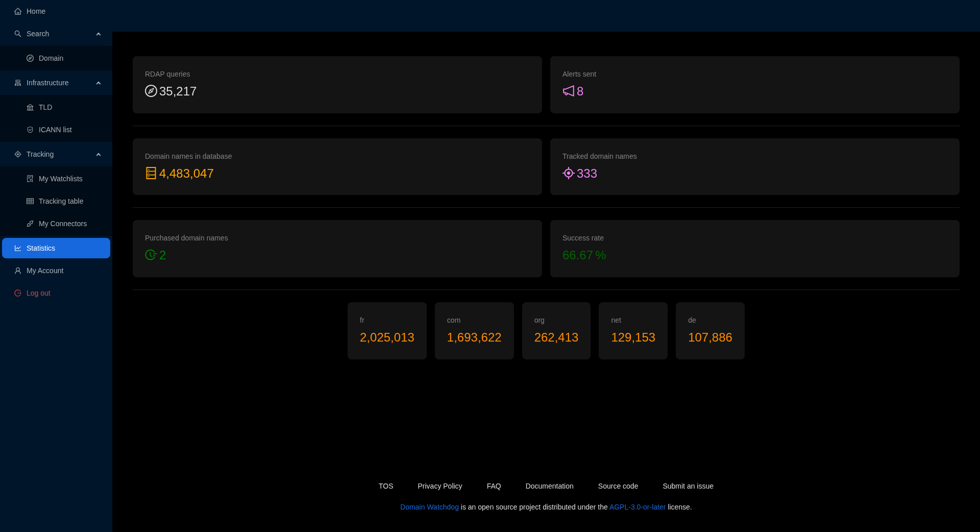Collapse the Tracking section
The width and height of the screenshot is (980, 532).
pos(98,154)
